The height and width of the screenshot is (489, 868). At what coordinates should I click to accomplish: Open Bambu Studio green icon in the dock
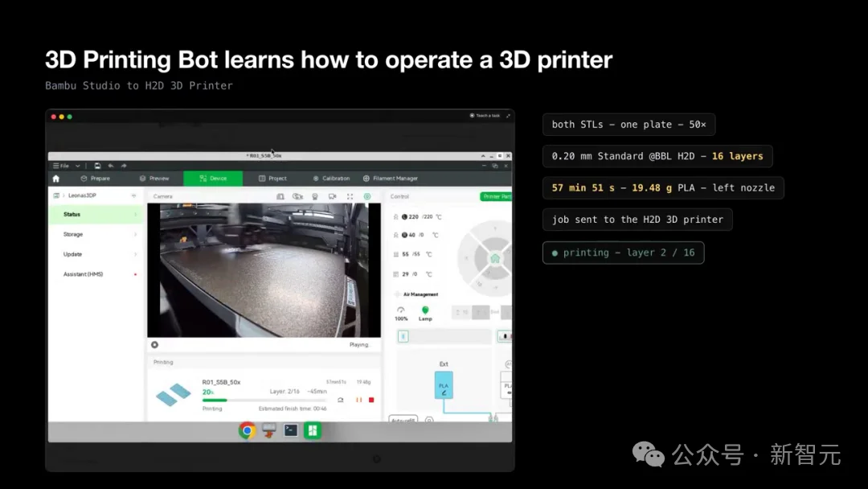[x=313, y=430]
